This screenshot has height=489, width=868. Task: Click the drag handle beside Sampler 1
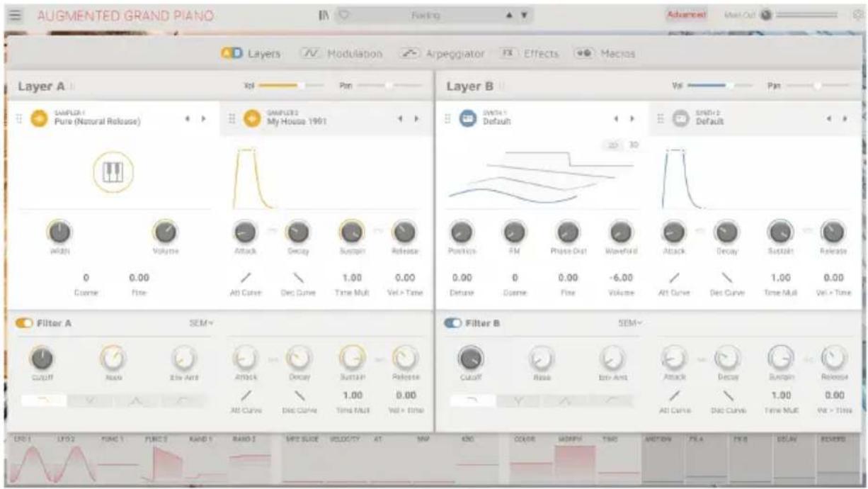click(x=19, y=118)
